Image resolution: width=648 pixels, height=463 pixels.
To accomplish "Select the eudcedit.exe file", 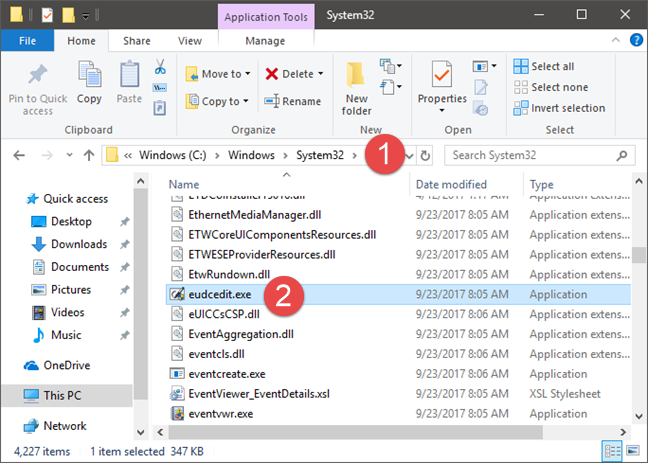I will [398, 294].
